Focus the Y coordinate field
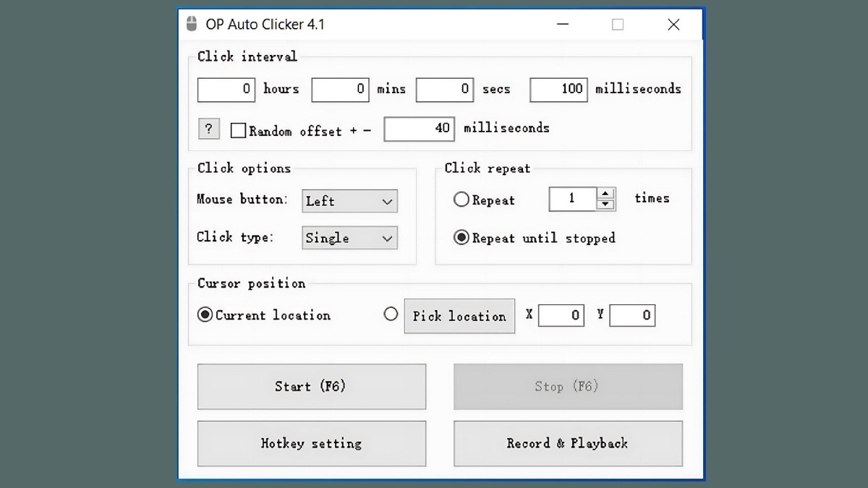 point(632,315)
